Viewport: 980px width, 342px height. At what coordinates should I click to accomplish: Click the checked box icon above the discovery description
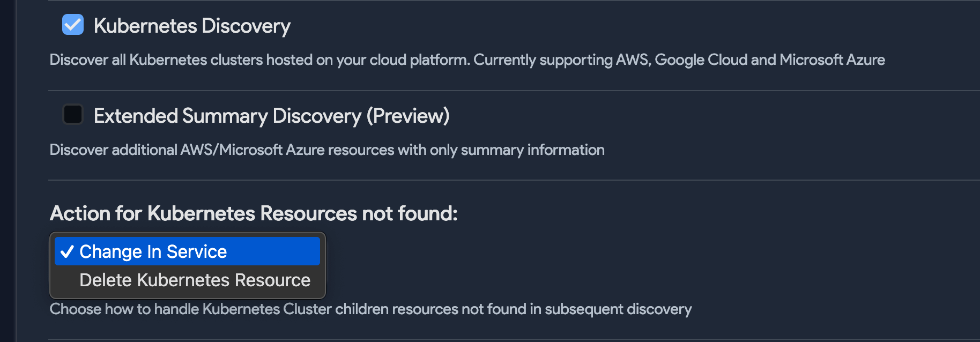(73, 24)
